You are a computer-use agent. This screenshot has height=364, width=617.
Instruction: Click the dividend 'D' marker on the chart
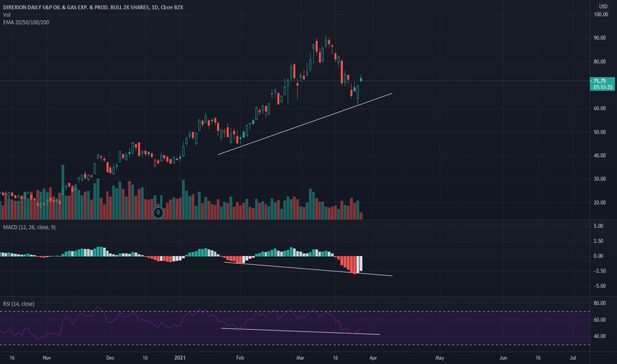tap(158, 213)
